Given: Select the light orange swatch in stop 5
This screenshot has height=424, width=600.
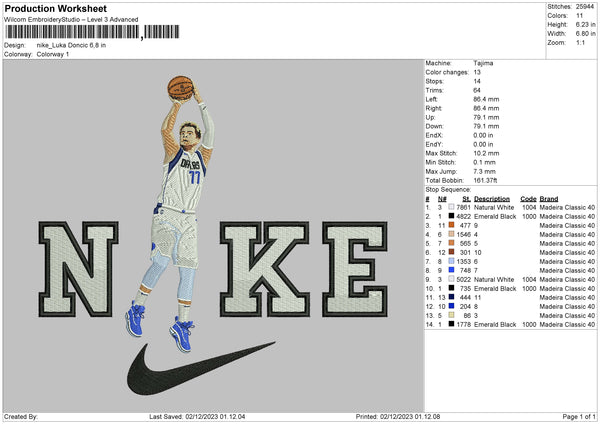Looking at the screenshot, I should [x=452, y=243].
